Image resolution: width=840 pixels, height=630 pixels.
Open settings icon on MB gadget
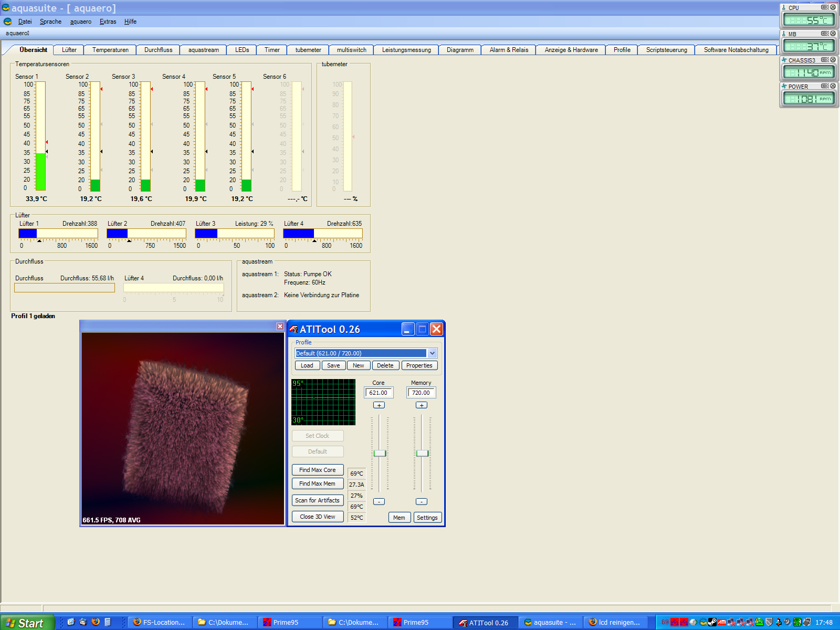click(825, 34)
